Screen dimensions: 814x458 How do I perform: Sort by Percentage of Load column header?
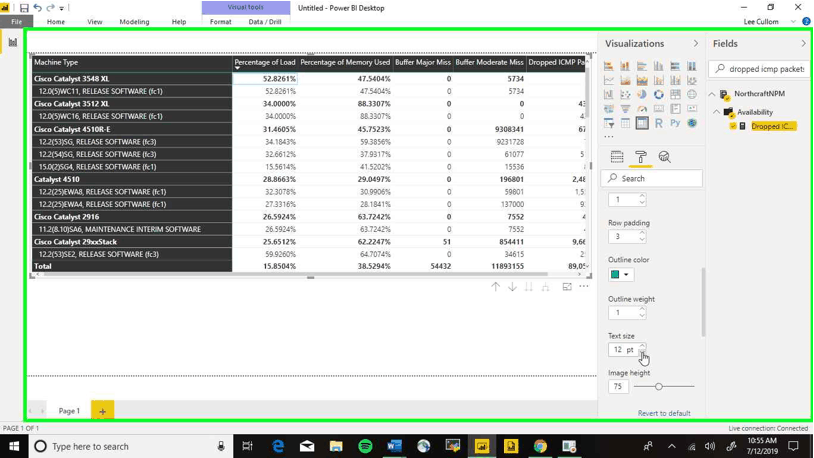(x=265, y=62)
